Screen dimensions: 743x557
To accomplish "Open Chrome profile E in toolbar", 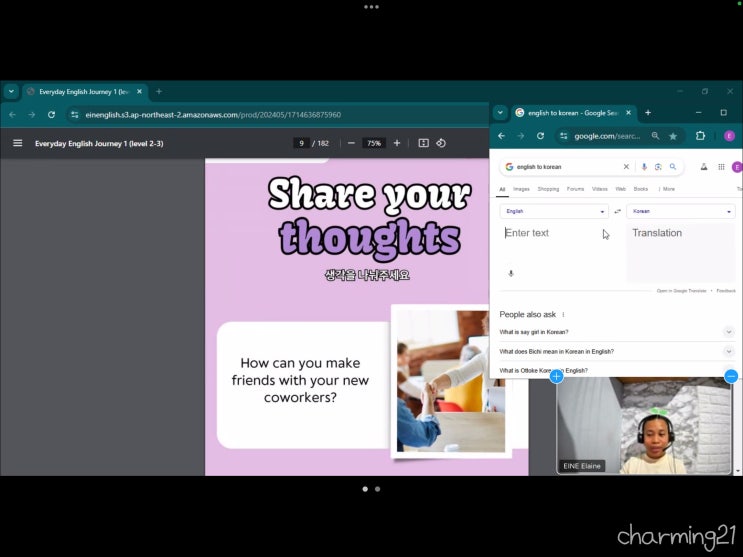I will click(729, 136).
